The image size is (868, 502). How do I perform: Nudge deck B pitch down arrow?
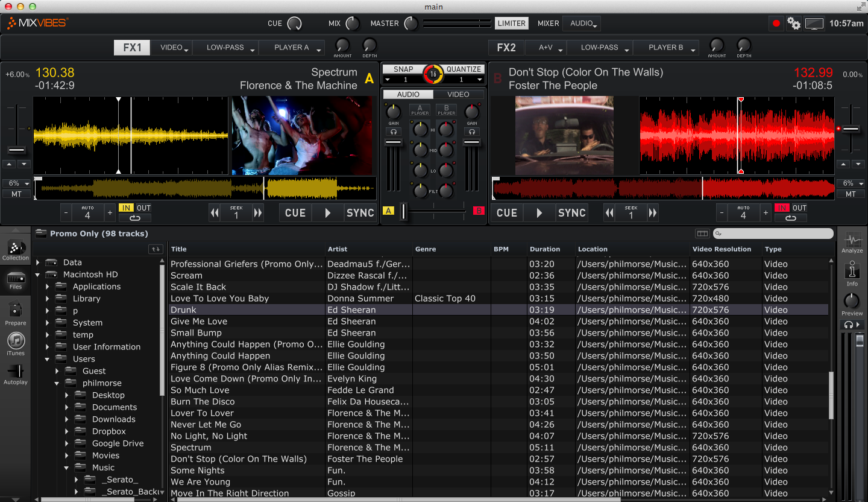[857, 164]
